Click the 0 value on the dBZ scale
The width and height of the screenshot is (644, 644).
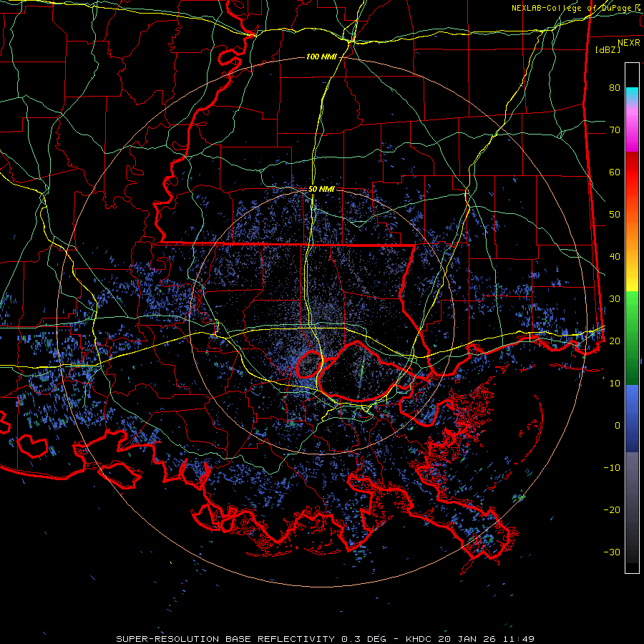(x=618, y=426)
